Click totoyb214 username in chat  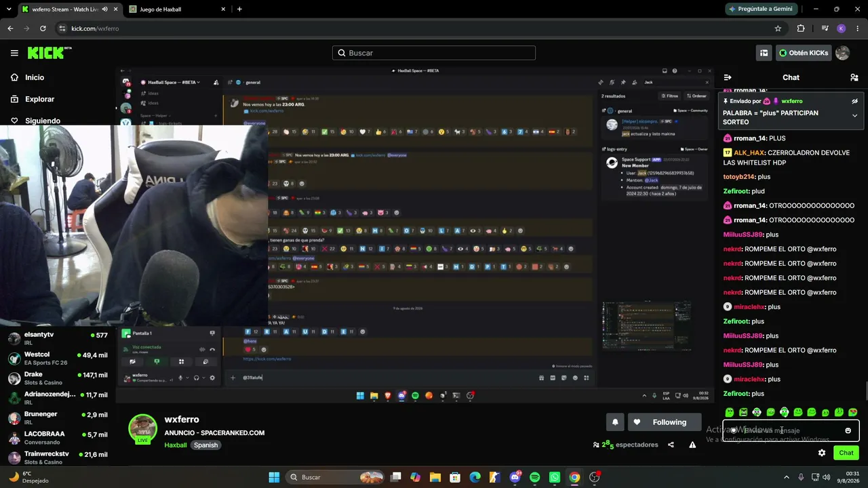[x=739, y=177]
